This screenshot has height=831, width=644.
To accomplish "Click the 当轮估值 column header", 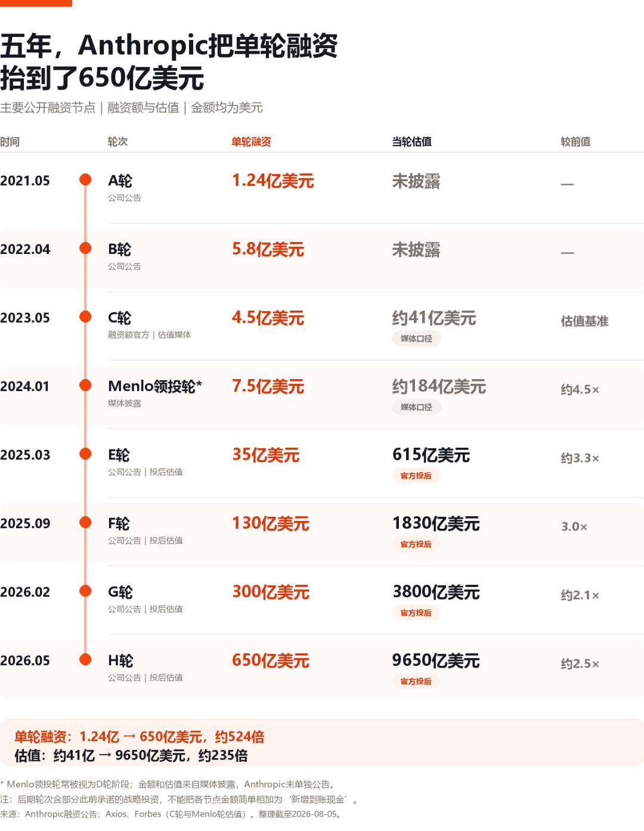I will click(x=412, y=142).
